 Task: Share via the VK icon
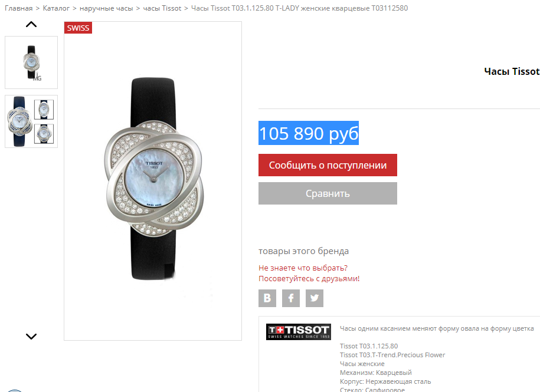267,298
